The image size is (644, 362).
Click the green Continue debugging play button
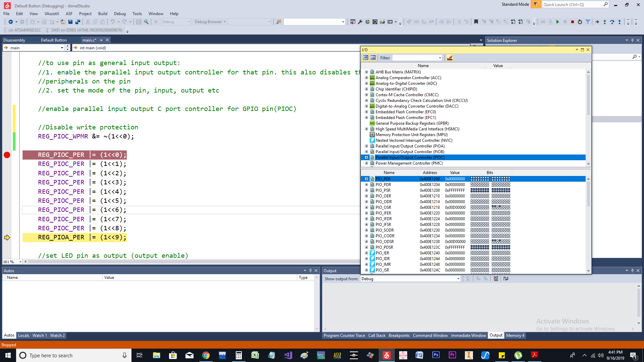[557, 22]
